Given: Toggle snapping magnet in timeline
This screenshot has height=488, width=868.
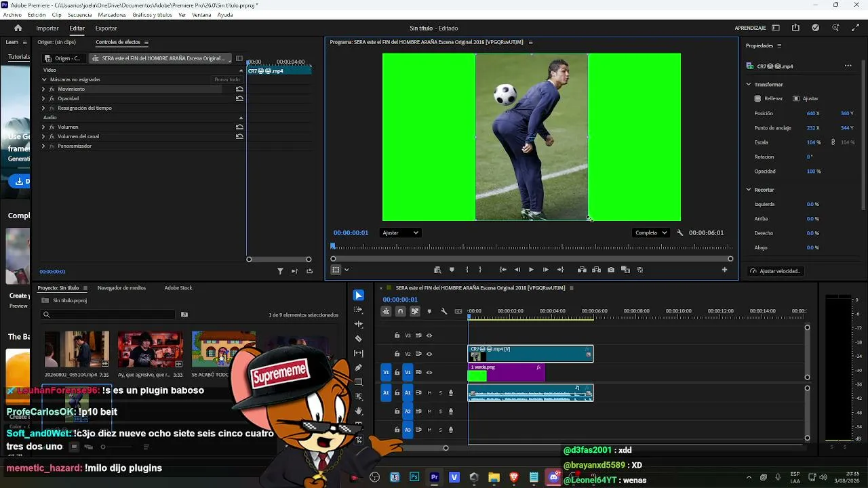Looking at the screenshot, I should click(400, 311).
